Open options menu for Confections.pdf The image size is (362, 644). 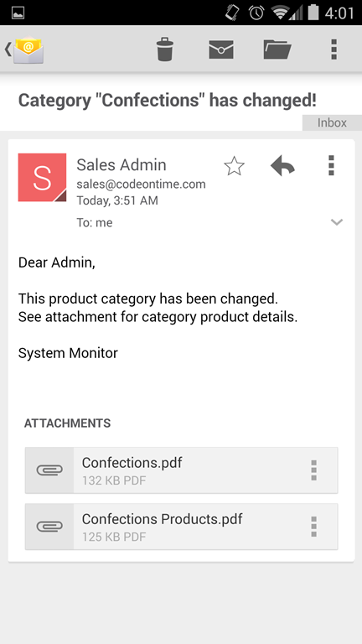tap(314, 470)
